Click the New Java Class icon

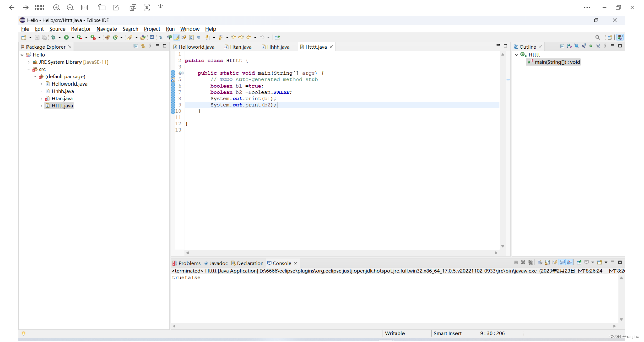coord(115,37)
